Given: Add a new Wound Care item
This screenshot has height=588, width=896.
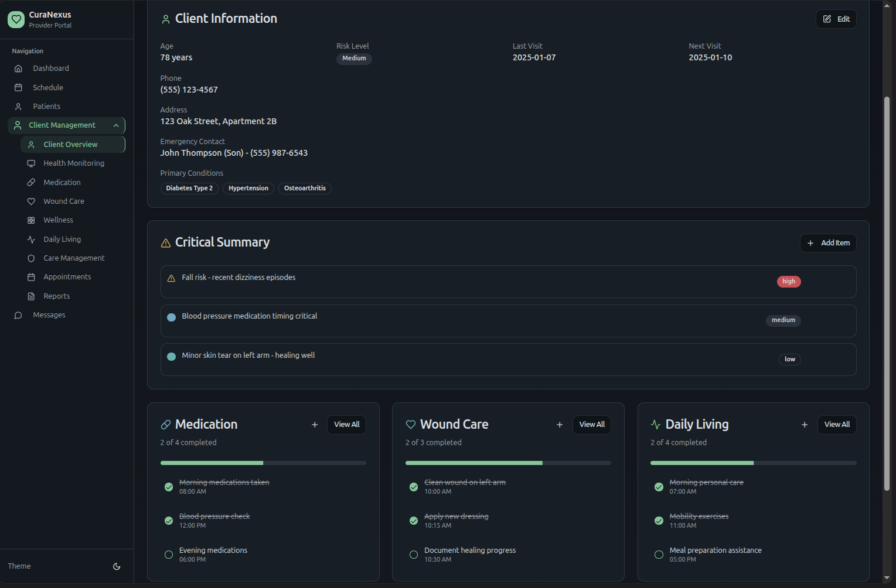Looking at the screenshot, I should click(x=560, y=425).
